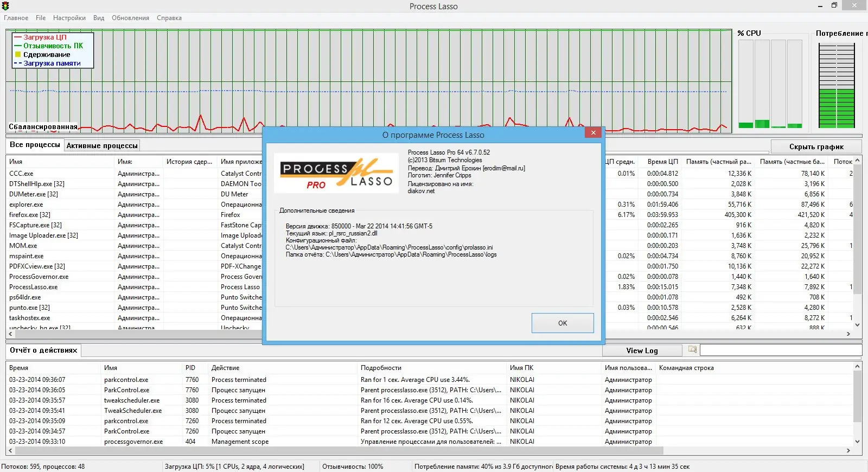Open the Справка menu
This screenshot has height=472, width=868.
pyautogui.click(x=169, y=18)
